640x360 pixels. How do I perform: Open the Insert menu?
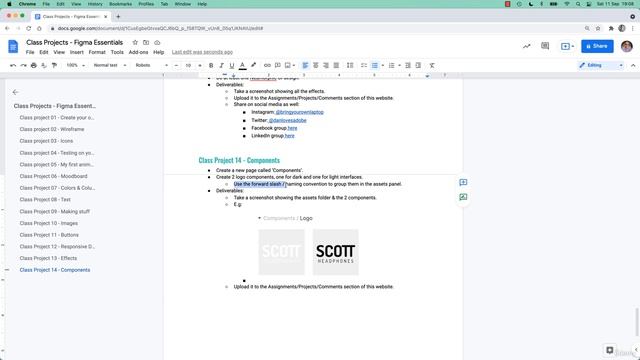pyautogui.click(x=76, y=52)
